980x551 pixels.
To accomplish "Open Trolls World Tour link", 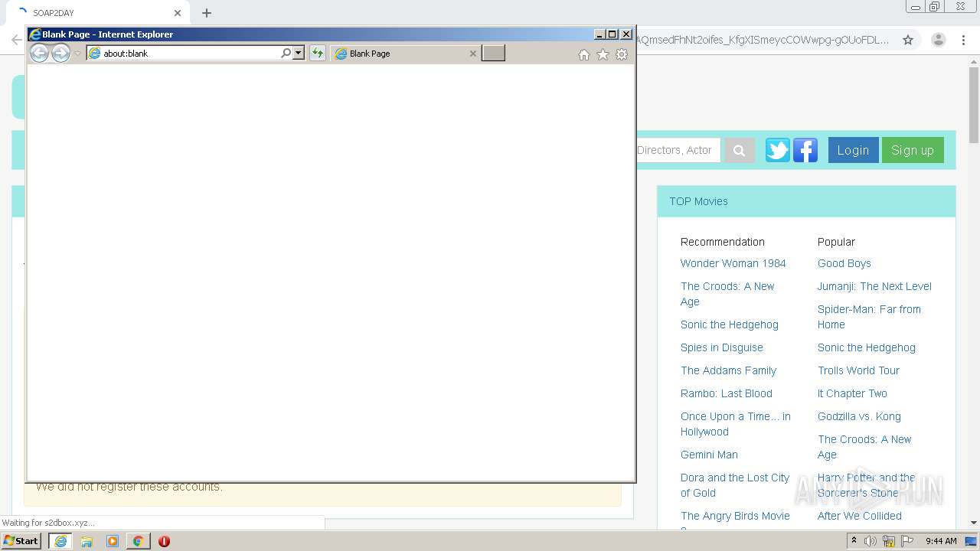I will [858, 370].
